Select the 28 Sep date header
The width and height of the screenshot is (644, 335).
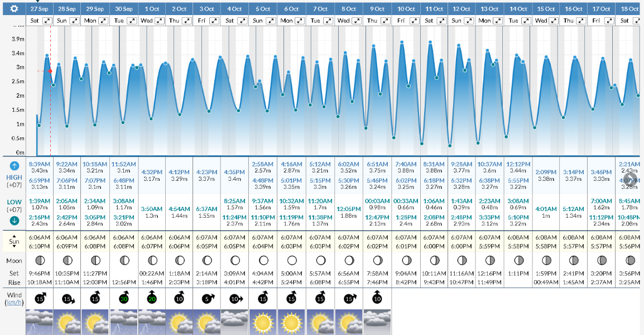point(67,9)
